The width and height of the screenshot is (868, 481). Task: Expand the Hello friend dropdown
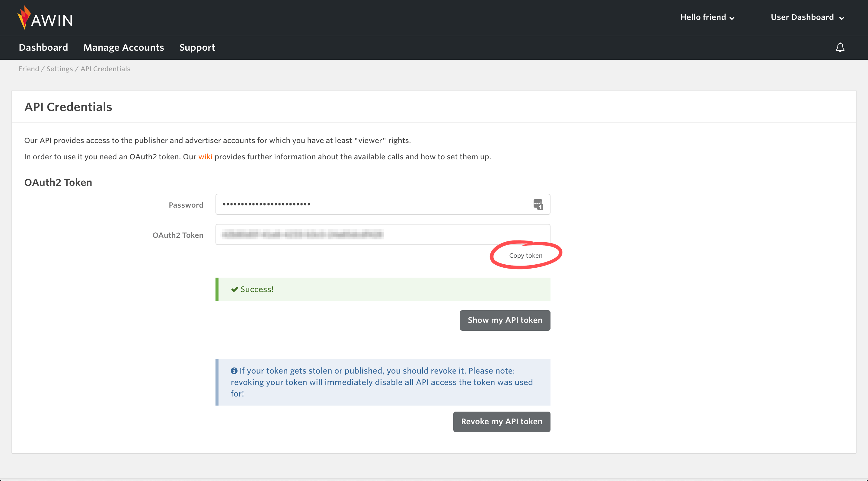(x=707, y=17)
